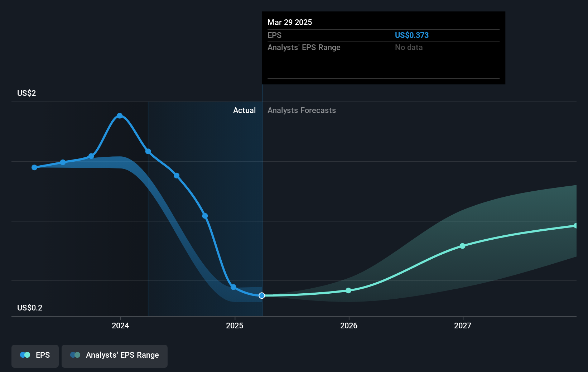Image resolution: width=588 pixels, height=372 pixels.
Task: Click the EPS peak data point near 2024
Action: tap(120, 116)
